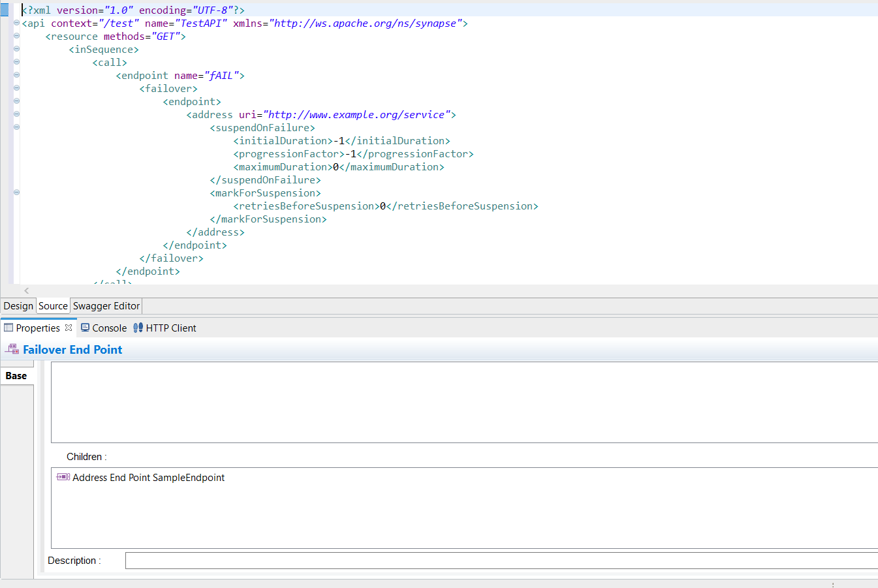This screenshot has height=588, width=878.
Task: Open the Swagger Editor tab
Action: (x=106, y=305)
